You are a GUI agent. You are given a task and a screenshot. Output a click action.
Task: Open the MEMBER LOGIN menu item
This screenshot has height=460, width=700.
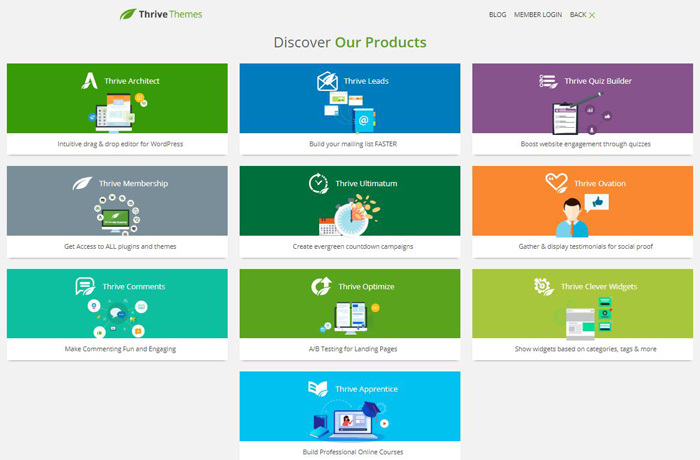tap(538, 15)
